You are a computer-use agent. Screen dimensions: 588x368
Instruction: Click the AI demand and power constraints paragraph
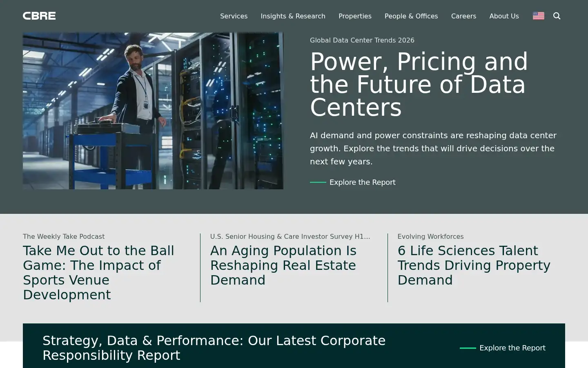pyautogui.click(x=433, y=148)
